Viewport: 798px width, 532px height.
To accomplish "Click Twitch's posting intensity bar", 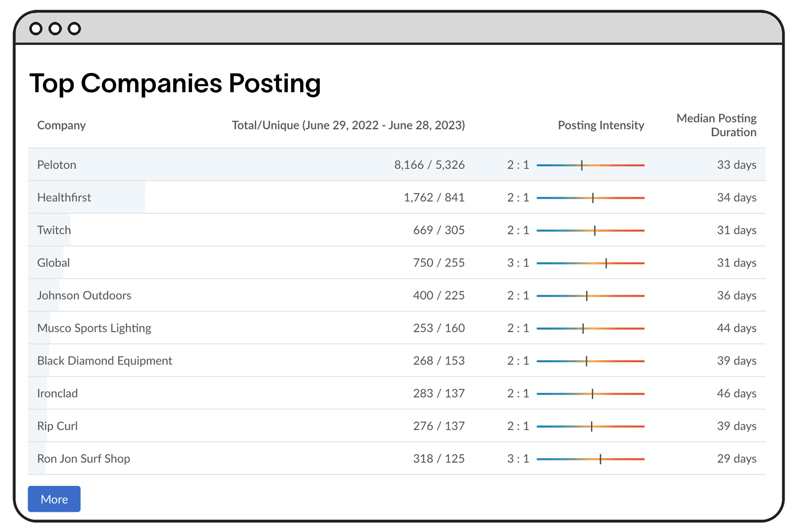I will pos(590,231).
